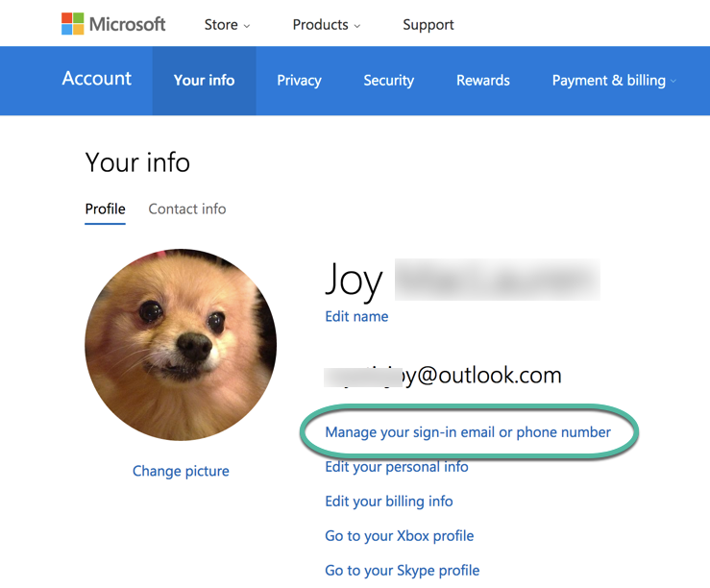Open the Support page
This screenshot has height=588, width=710.
tap(428, 25)
